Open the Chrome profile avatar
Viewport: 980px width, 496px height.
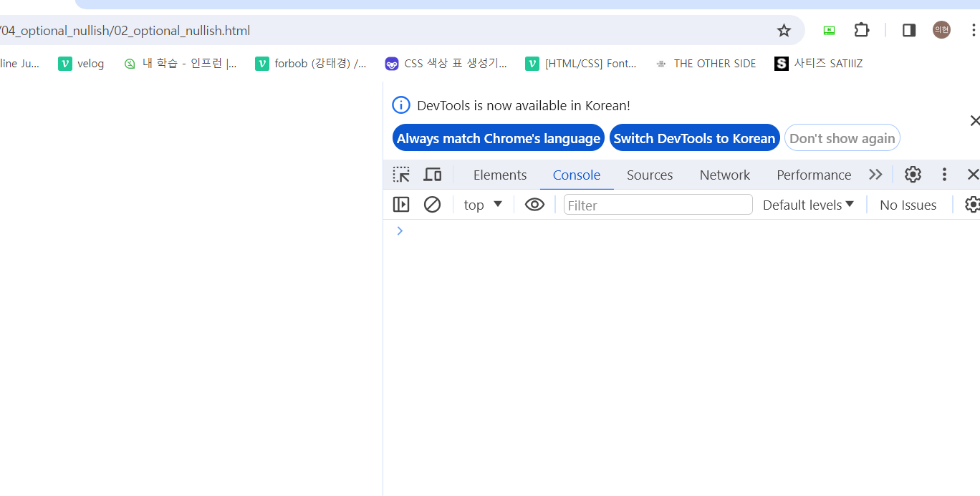pyautogui.click(x=941, y=30)
